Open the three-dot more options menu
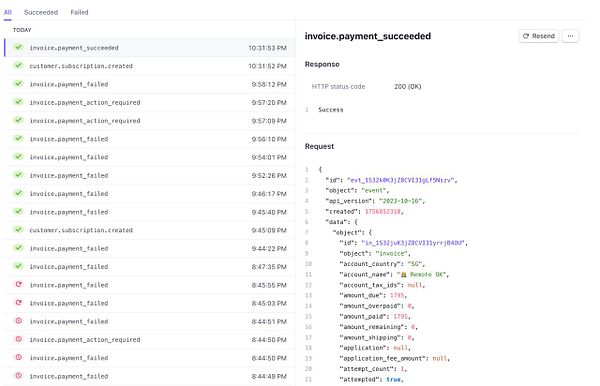Viewport: 600px width, 386px height. pyautogui.click(x=570, y=36)
